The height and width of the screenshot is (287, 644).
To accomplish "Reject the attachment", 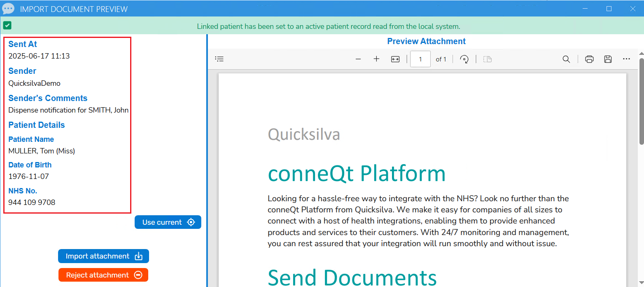I will tap(103, 275).
